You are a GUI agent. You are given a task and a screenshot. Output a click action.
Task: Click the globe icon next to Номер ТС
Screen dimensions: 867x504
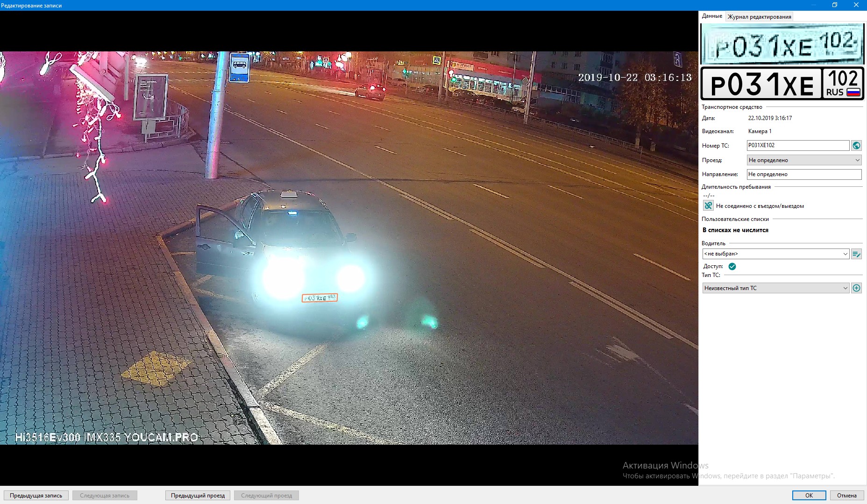point(856,146)
